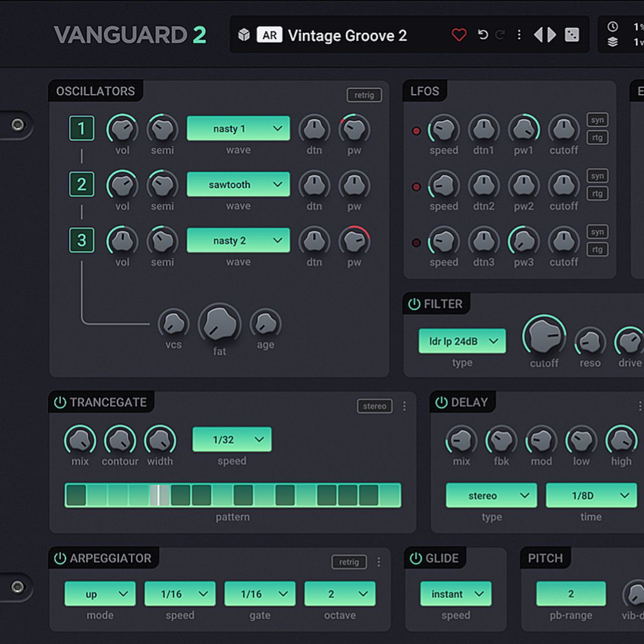This screenshot has width=644, height=644.
Task: Toggle oscillator 2 on/off box
Action: [x=82, y=185]
